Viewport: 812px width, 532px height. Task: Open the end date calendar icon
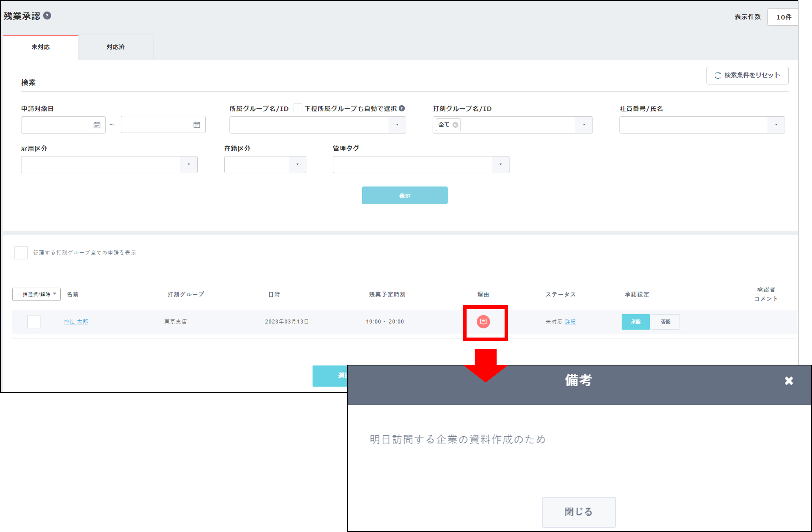coord(197,125)
